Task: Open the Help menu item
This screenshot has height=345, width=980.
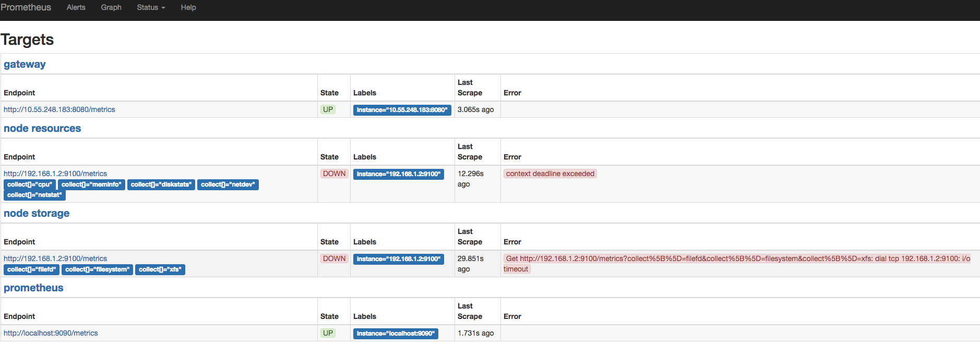Action: click(188, 7)
